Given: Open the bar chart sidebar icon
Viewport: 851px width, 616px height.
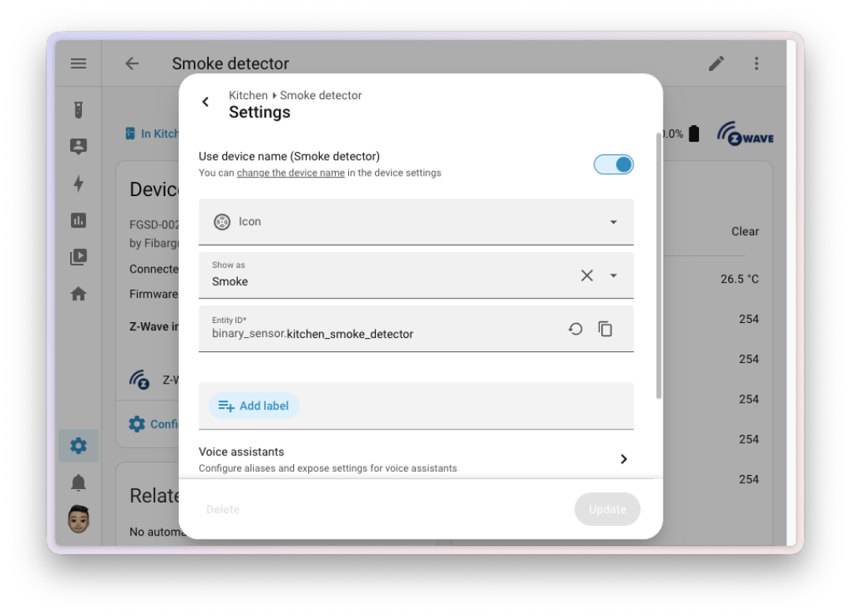Looking at the screenshot, I should (78, 221).
